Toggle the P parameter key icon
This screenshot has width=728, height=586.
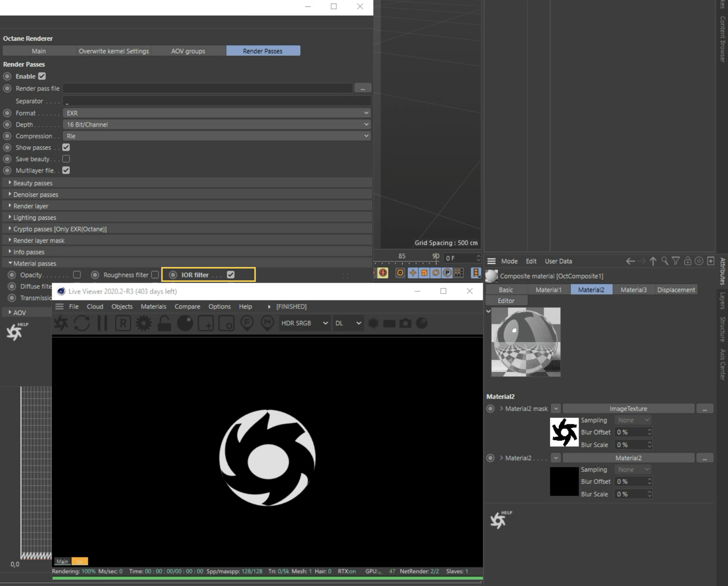click(x=447, y=273)
